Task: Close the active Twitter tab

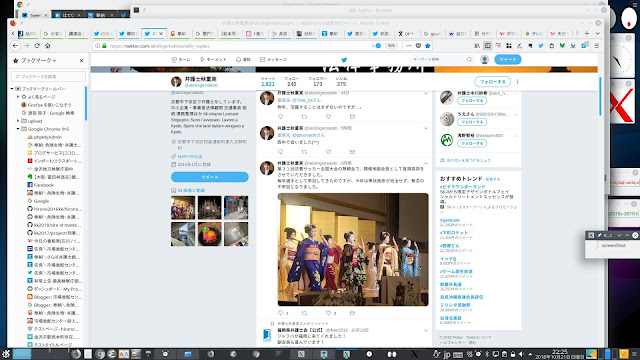Action: 161,33
